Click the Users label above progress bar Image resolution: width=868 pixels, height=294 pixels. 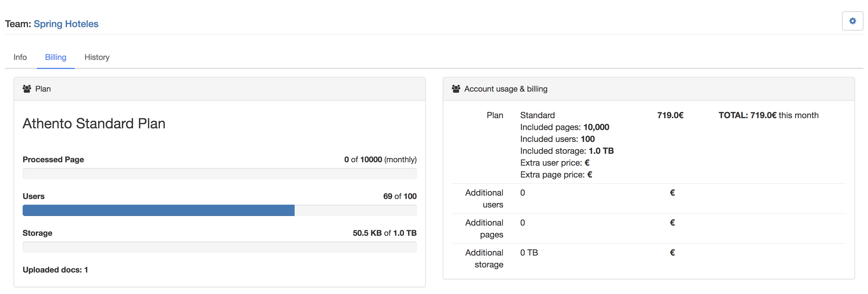point(34,196)
